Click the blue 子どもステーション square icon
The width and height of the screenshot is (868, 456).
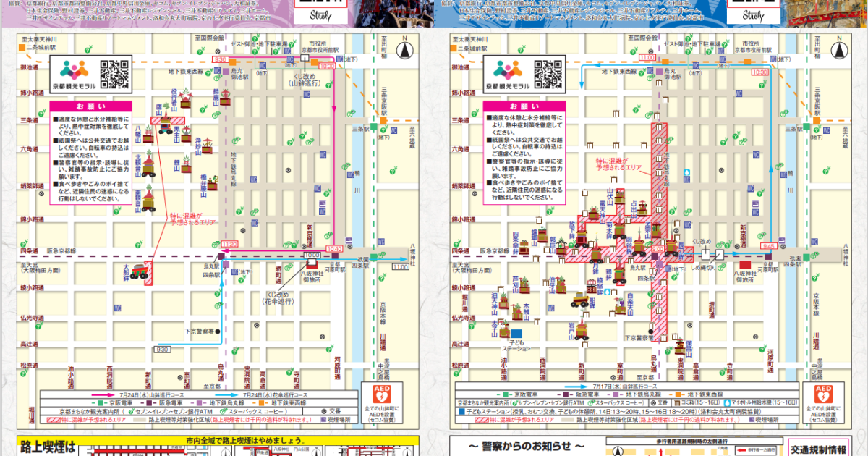pos(516,334)
